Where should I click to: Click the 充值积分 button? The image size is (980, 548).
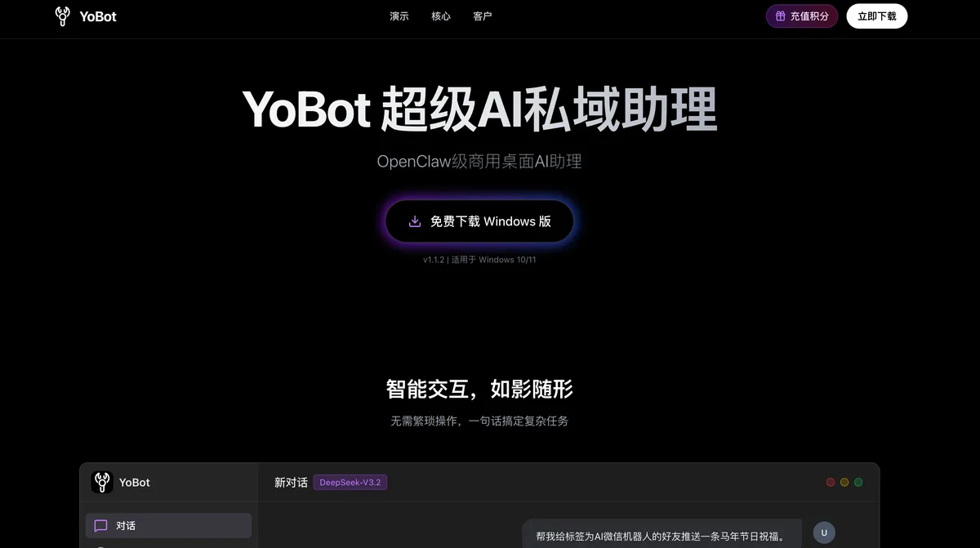[802, 16]
